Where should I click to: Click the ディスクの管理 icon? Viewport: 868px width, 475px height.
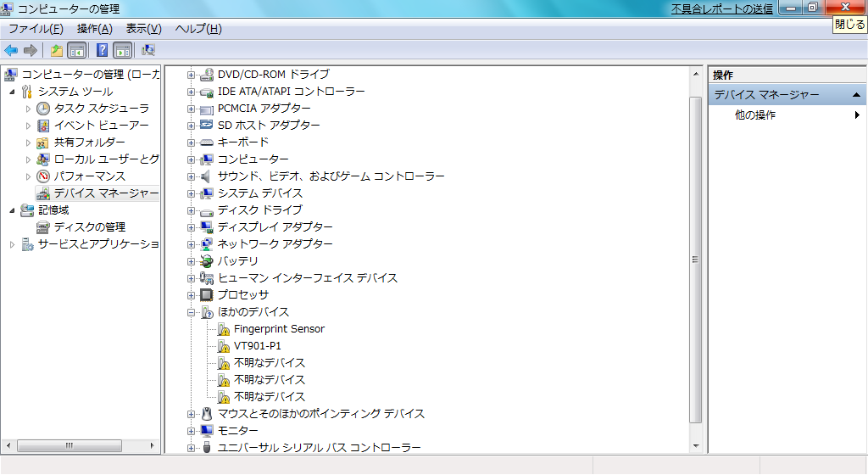click(42, 227)
